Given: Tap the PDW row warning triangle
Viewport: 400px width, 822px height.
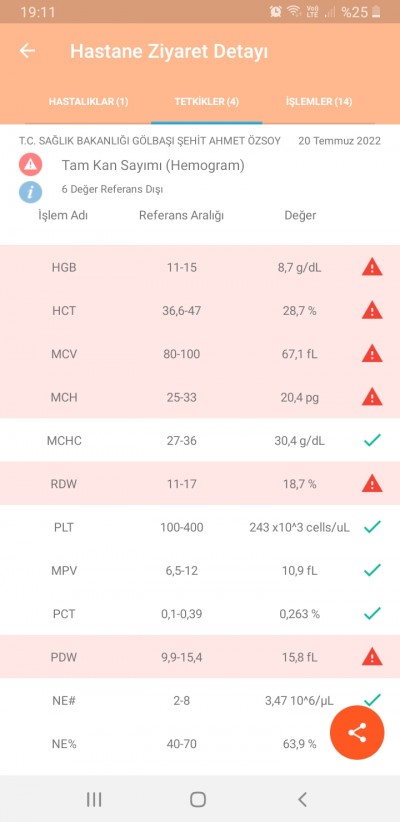Looking at the screenshot, I should pos(372,656).
